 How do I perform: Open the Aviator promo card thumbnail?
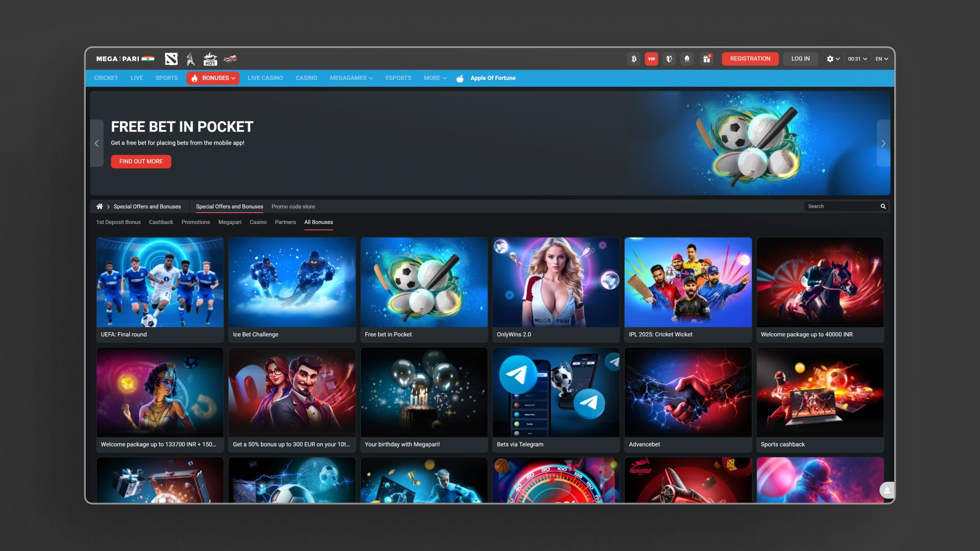688,480
